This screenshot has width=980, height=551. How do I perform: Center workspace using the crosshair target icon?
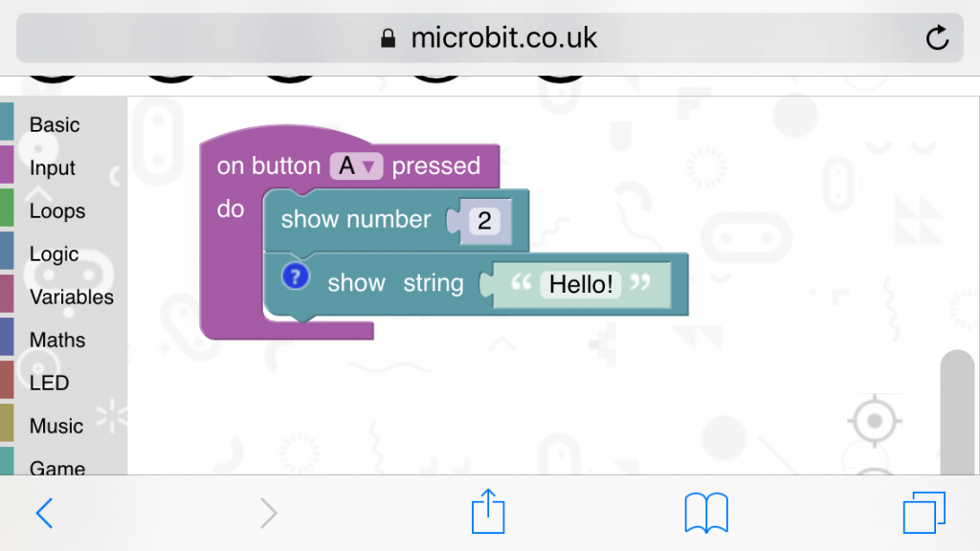[x=873, y=421]
